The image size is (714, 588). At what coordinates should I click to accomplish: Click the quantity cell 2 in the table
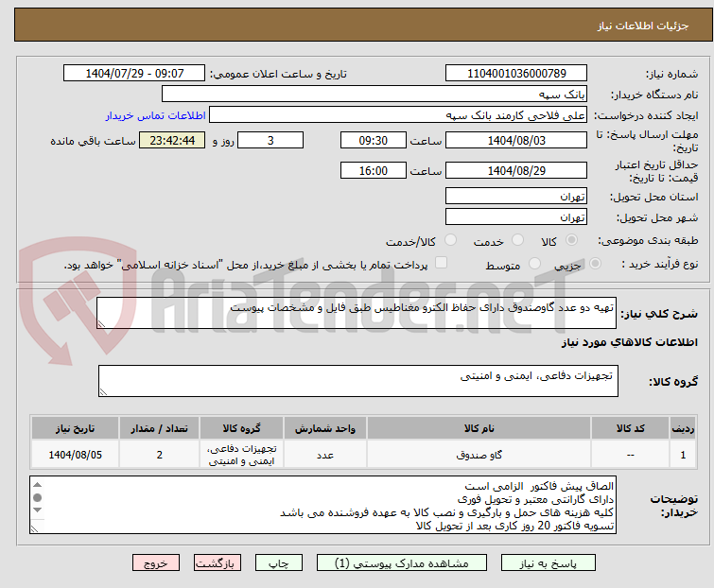click(x=160, y=454)
